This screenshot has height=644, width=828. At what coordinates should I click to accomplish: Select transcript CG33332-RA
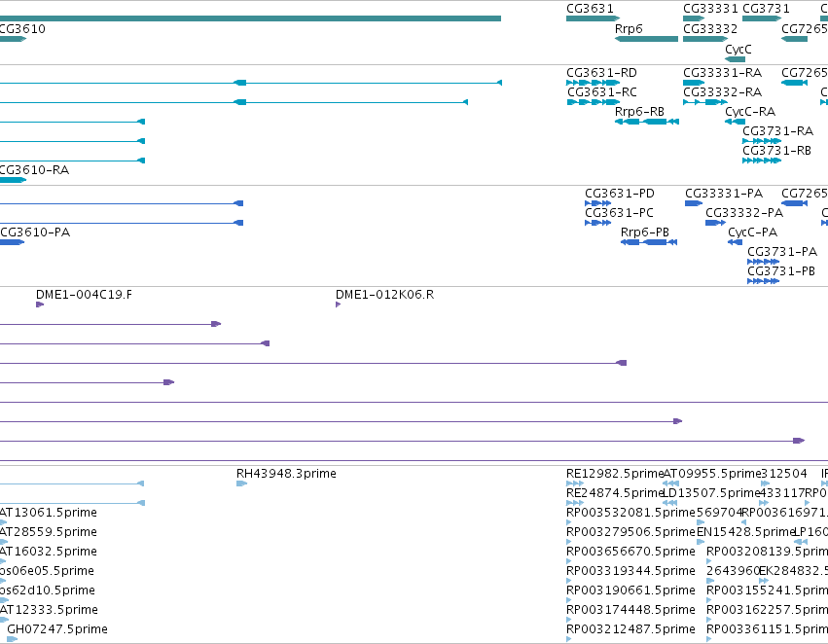[722, 91]
